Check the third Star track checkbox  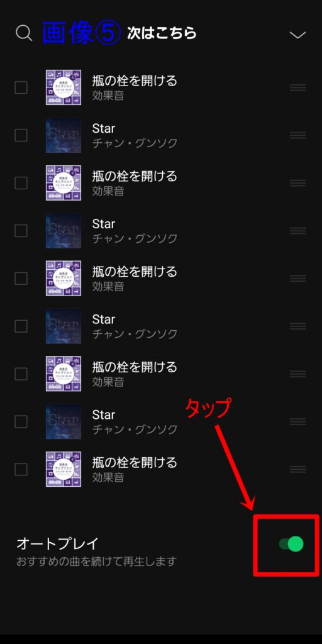(21, 326)
